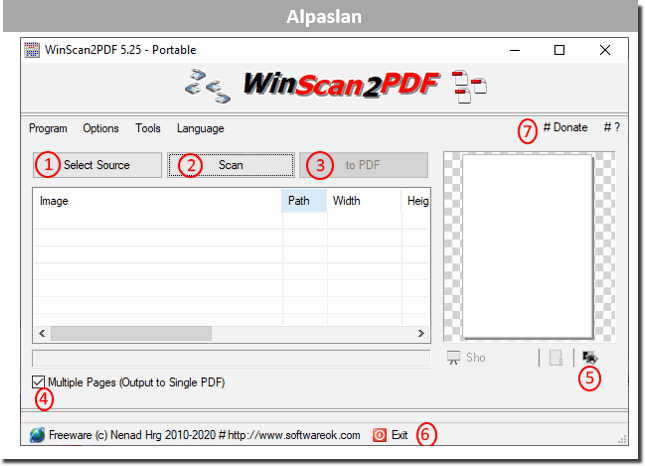
Task: Open the # ? help menu
Action: pos(612,128)
